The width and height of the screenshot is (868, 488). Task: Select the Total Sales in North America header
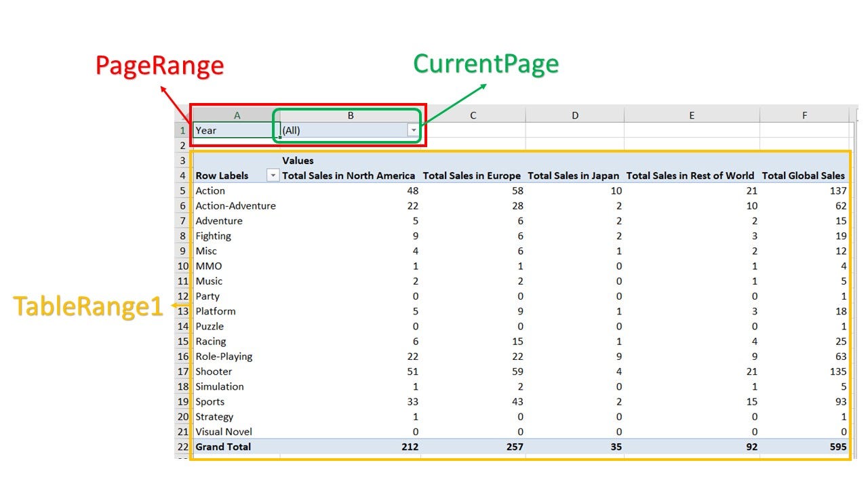coord(349,175)
